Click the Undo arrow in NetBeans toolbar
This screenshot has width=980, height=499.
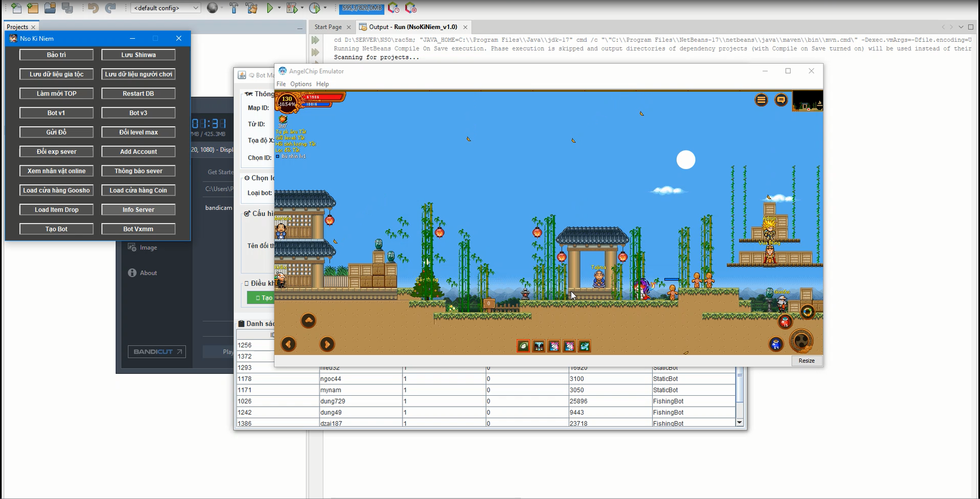(93, 8)
